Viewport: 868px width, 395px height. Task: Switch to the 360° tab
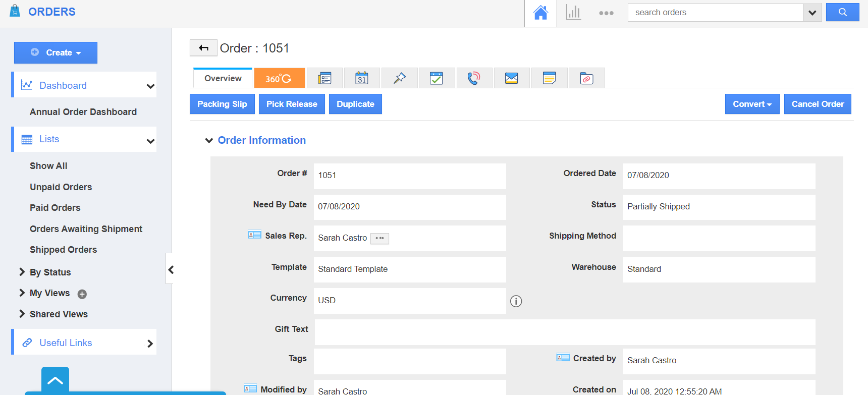tap(279, 78)
